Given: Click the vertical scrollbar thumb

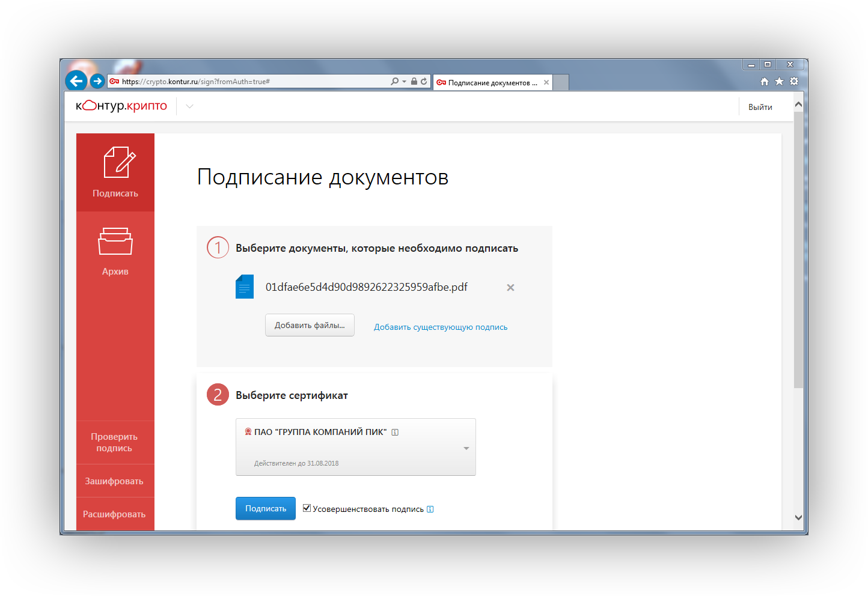Looking at the screenshot, I should (799, 249).
